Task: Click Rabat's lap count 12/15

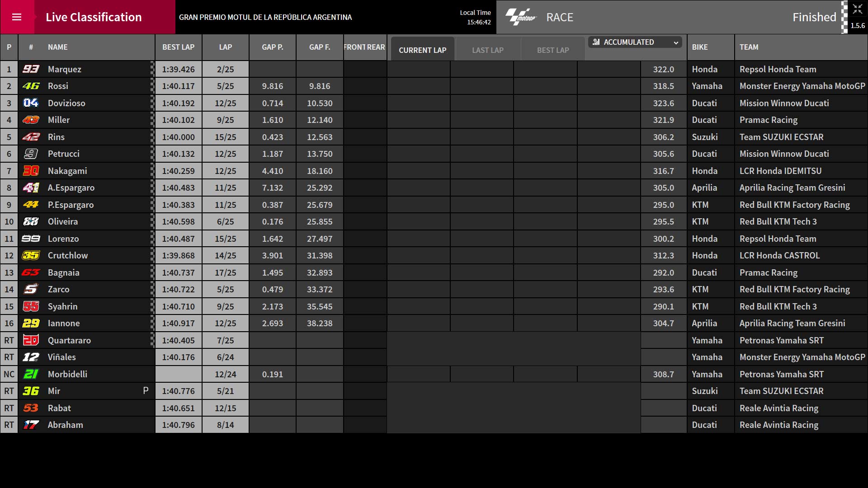Action: pyautogui.click(x=226, y=408)
